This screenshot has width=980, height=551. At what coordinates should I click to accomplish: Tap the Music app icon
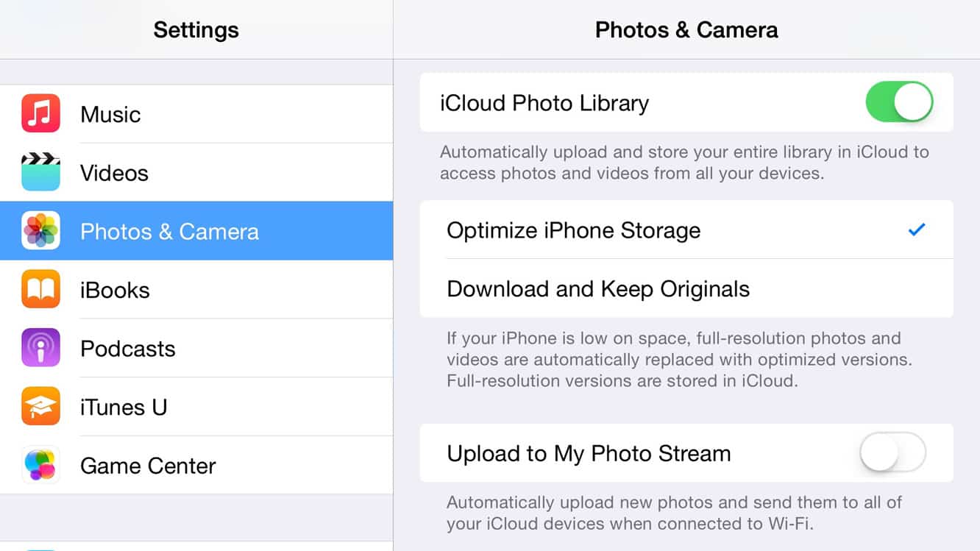point(41,114)
